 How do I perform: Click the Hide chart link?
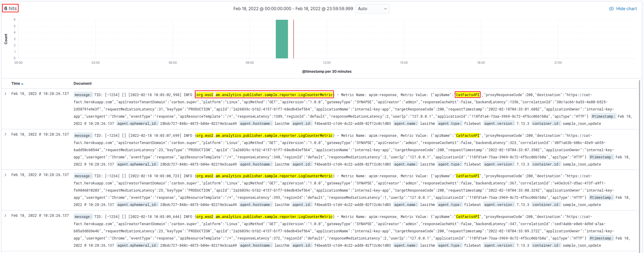pyautogui.click(x=623, y=9)
